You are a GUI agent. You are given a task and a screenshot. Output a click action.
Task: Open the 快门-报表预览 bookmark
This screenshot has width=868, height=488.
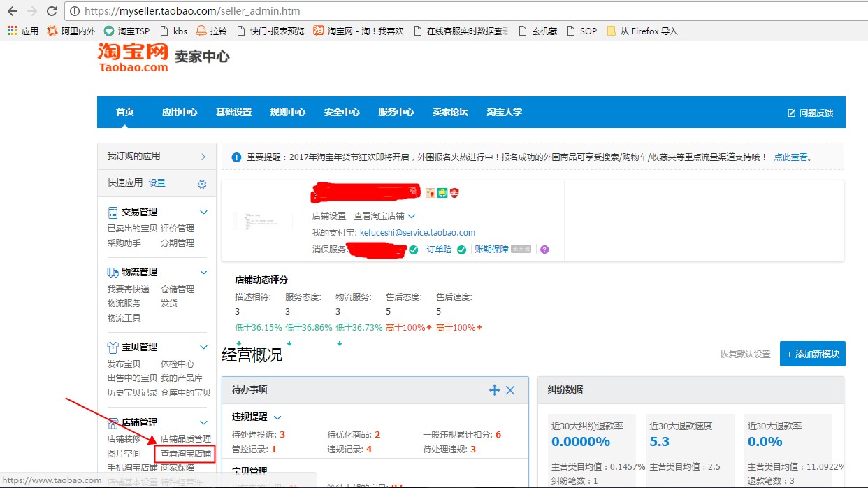[270, 31]
